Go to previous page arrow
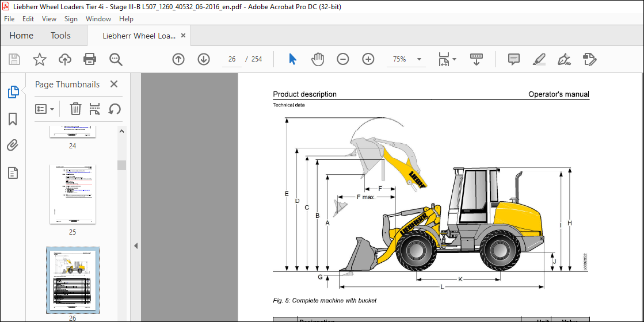644x322 pixels. coord(178,59)
